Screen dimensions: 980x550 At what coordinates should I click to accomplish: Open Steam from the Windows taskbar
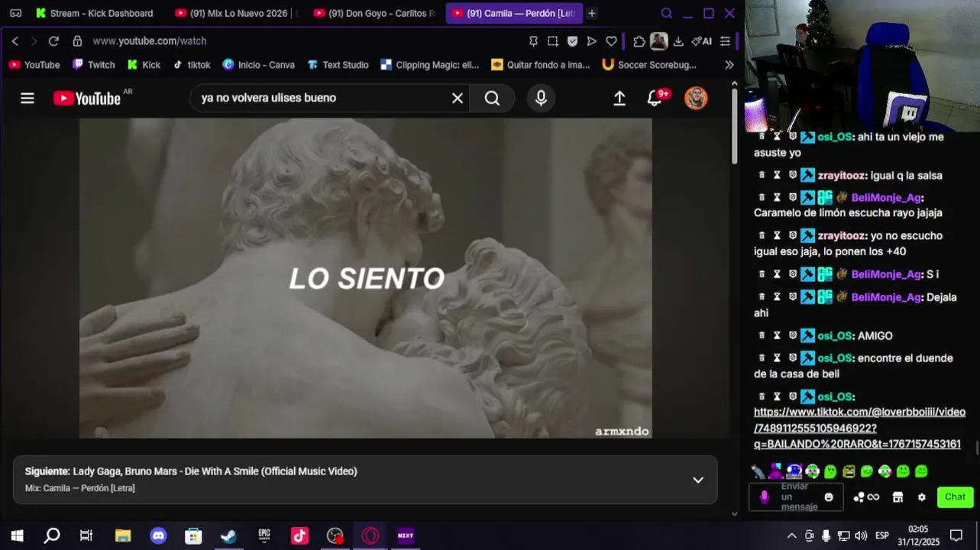click(x=228, y=535)
